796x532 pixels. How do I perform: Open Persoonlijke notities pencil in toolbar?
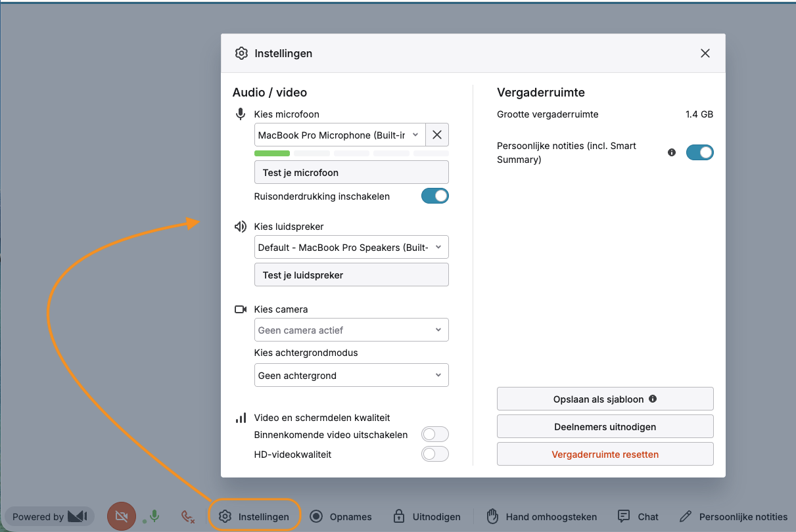[686, 516]
